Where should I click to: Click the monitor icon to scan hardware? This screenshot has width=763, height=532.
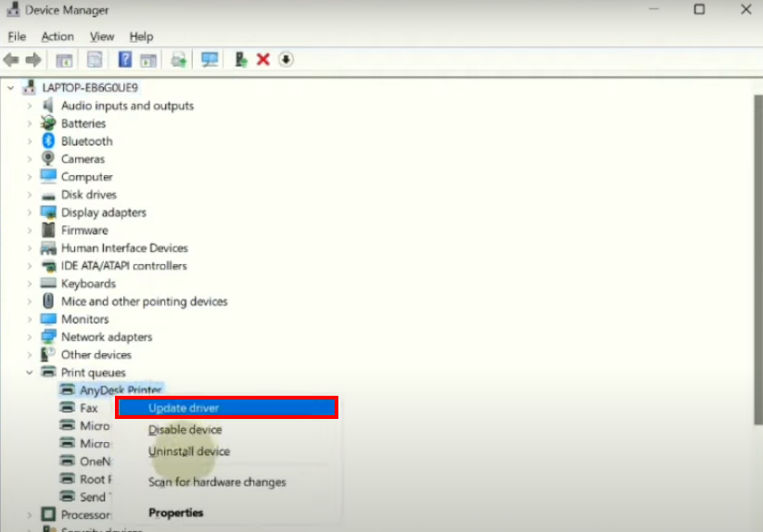(x=210, y=59)
